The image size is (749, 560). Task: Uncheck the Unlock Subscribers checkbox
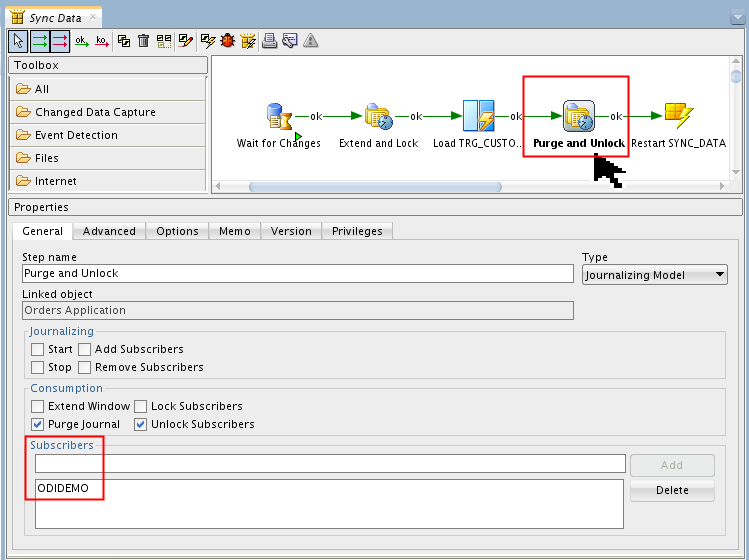(x=140, y=424)
